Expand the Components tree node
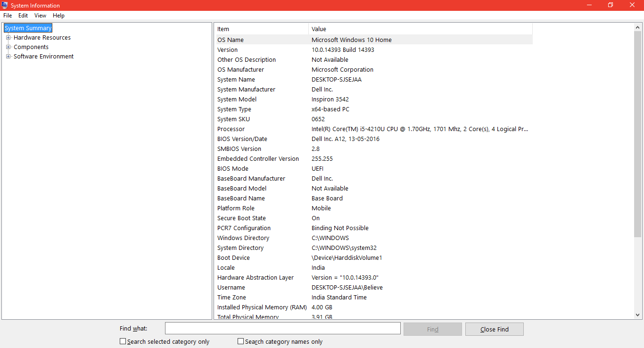Viewport: 644px width, 348px height. click(x=8, y=47)
